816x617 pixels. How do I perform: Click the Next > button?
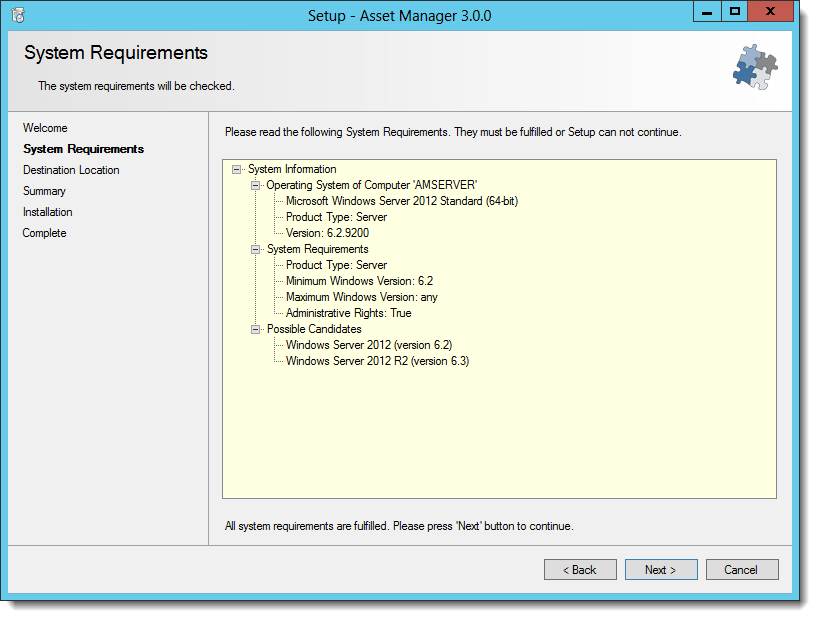[x=661, y=570]
